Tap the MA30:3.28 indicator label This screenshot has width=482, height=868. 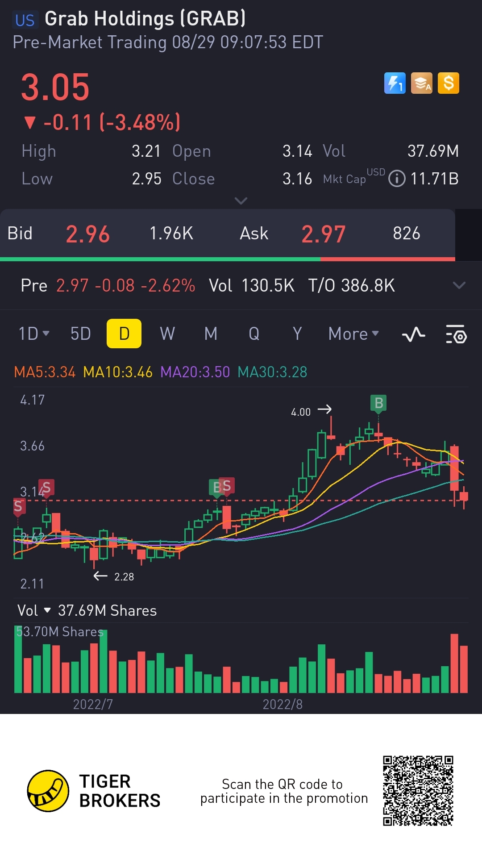(272, 372)
